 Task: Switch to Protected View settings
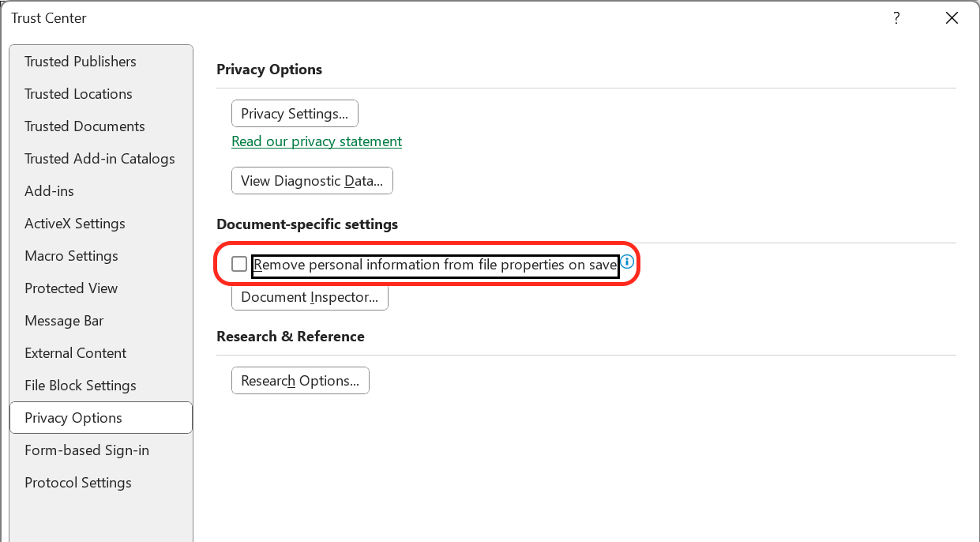pyautogui.click(x=71, y=288)
